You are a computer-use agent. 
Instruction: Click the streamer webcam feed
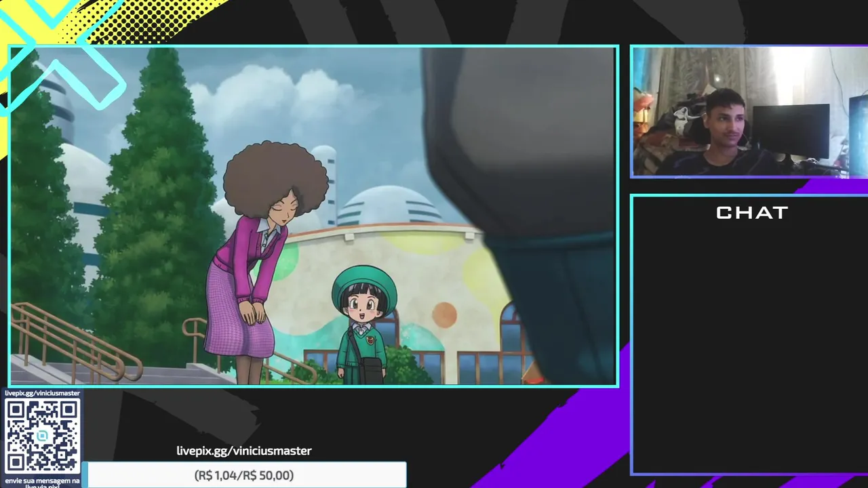750,112
